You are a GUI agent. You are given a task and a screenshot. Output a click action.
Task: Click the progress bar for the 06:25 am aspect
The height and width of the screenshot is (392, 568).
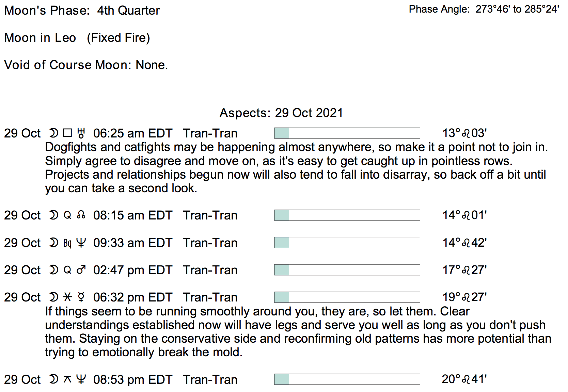tap(347, 133)
